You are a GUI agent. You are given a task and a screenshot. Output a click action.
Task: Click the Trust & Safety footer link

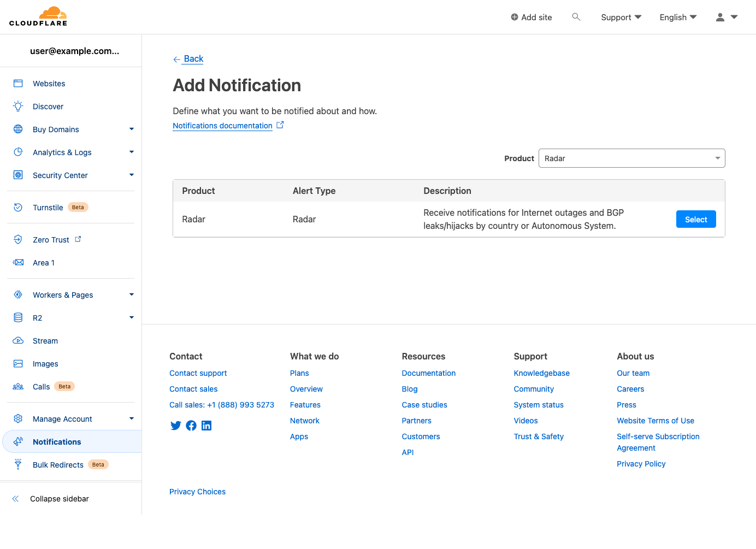pos(539,436)
